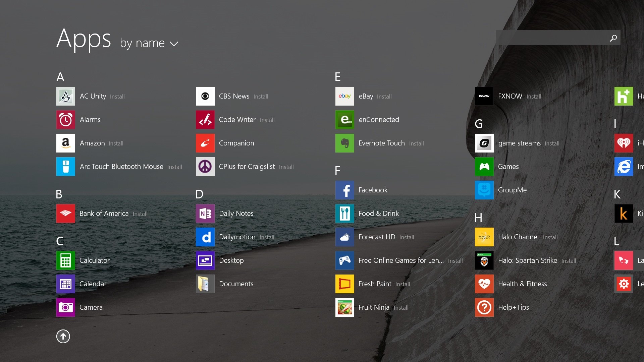The image size is (644, 362).
Task: Click Evernote Touch elephant icon
Action: click(x=345, y=143)
